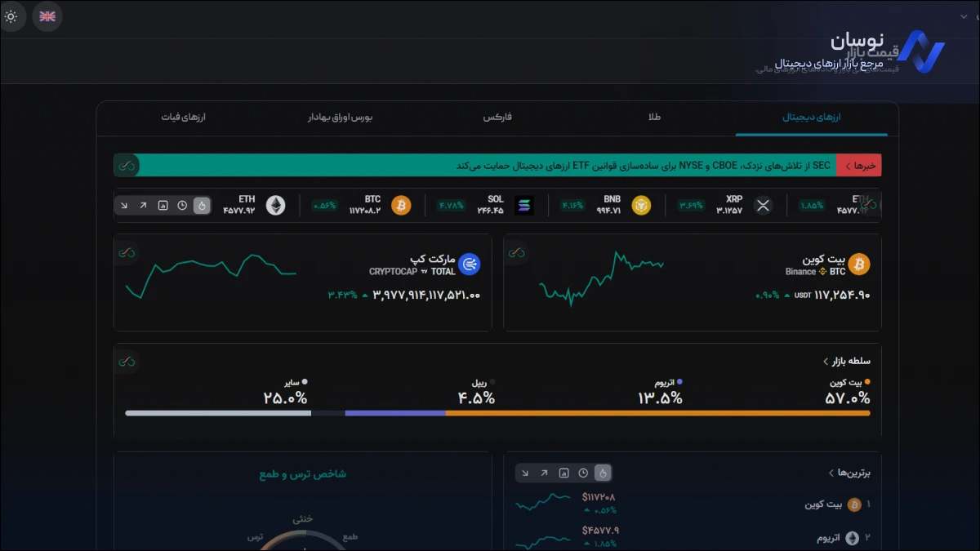Click the Solana logo in ticker

click(523, 206)
